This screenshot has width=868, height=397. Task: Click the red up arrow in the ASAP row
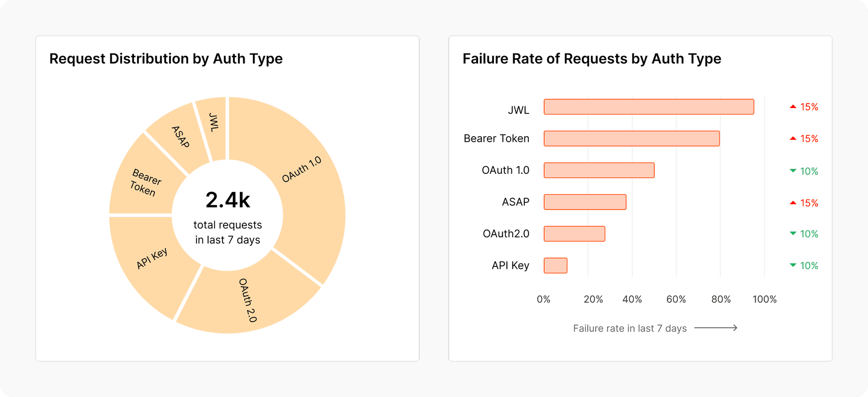pyautogui.click(x=793, y=203)
